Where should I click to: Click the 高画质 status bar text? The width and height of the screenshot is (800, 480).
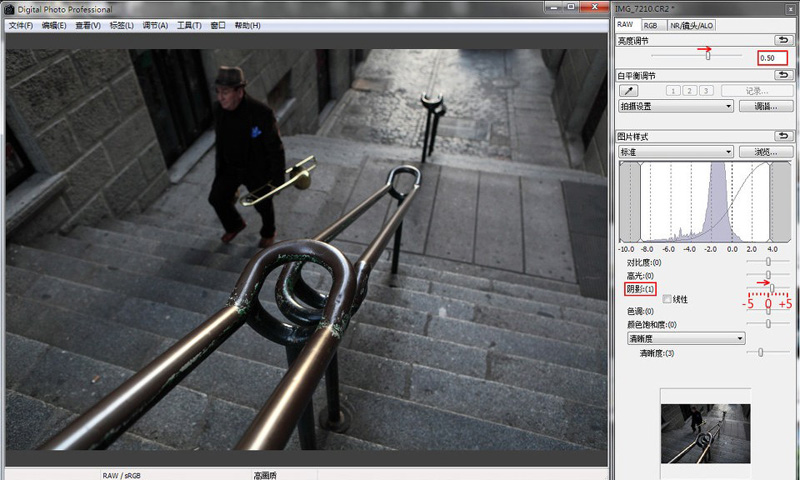265,475
